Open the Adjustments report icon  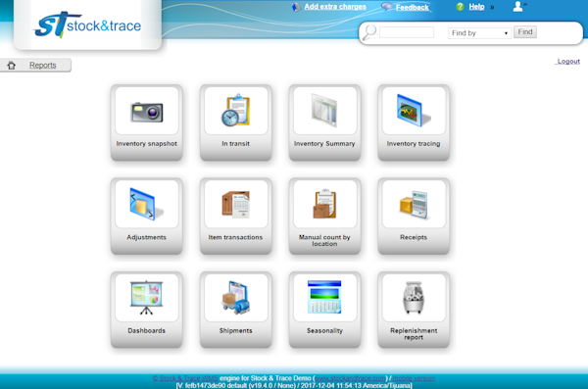point(146,204)
